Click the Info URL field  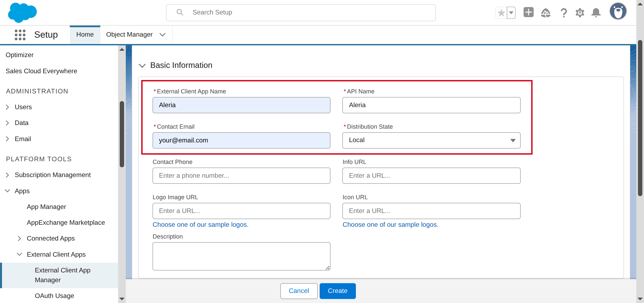click(x=431, y=176)
